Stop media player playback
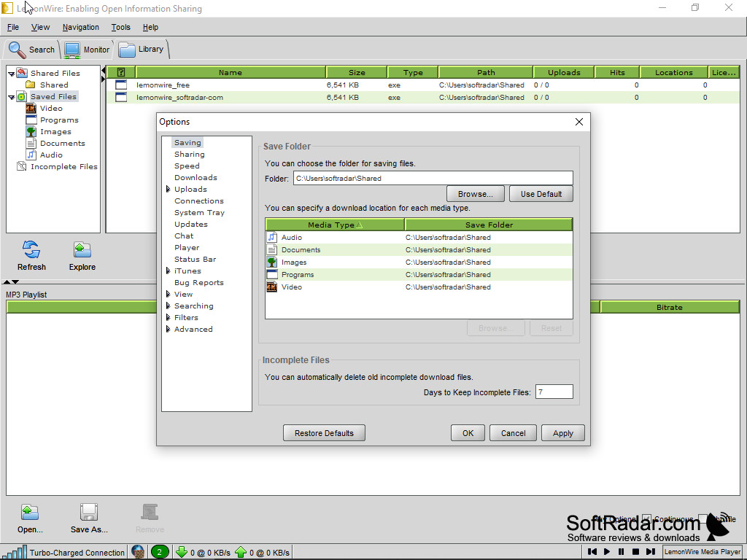747x560 pixels. (635, 551)
